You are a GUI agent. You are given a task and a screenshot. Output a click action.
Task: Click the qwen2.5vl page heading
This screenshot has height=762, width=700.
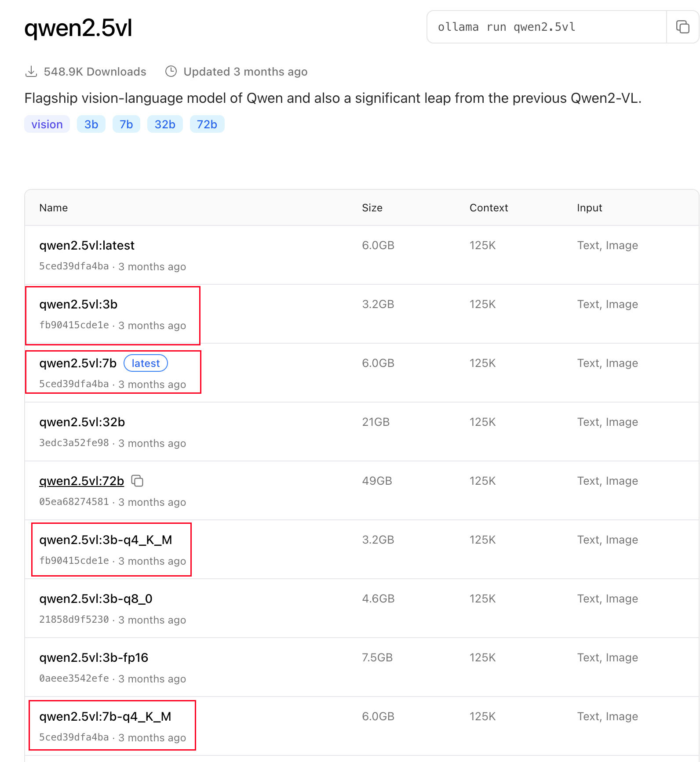[78, 28]
